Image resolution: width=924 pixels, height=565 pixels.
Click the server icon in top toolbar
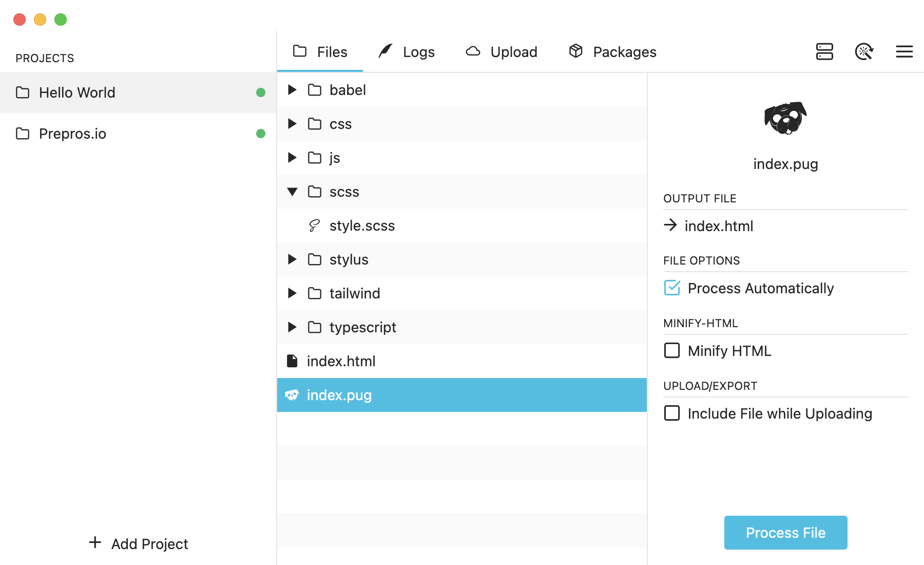[x=824, y=51]
